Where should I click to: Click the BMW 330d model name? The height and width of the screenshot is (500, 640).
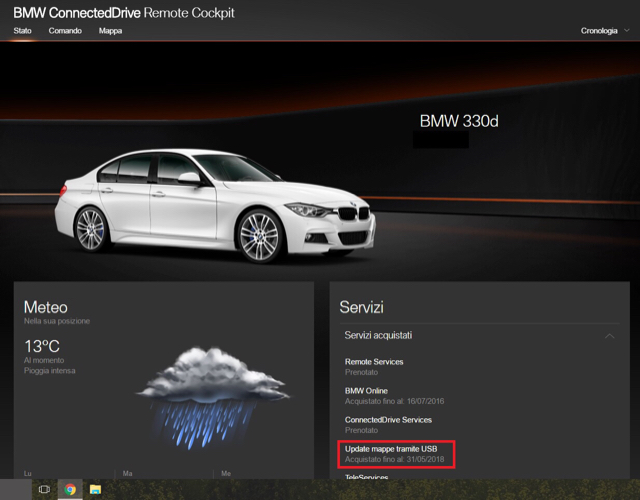tap(459, 121)
